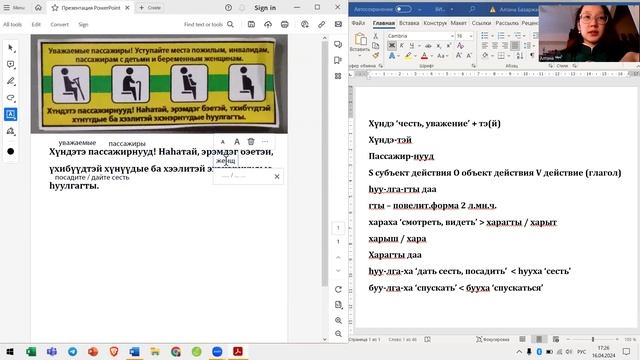The width and height of the screenshot is (640, 360).
Task: Upload the PDF to cloud icon
Action: click(268, 24)
